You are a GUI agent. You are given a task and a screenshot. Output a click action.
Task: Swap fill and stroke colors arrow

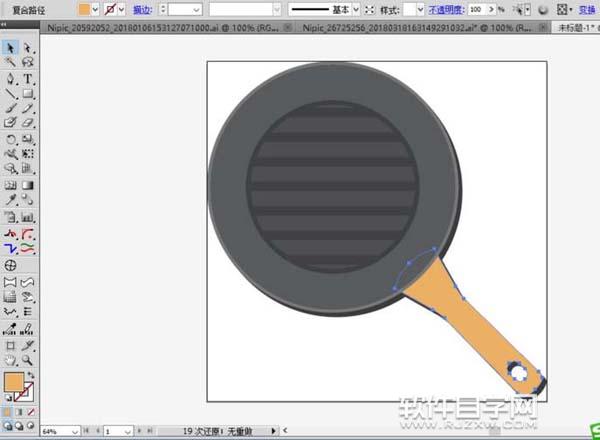pos(31,375)
